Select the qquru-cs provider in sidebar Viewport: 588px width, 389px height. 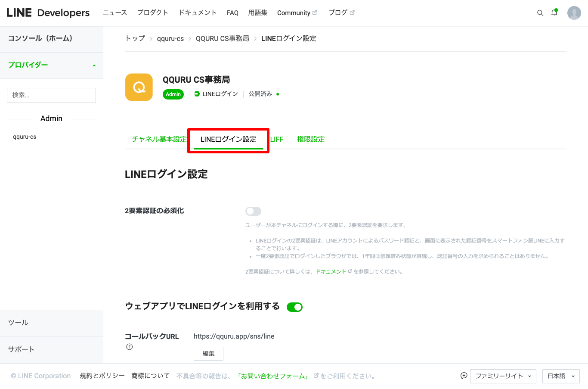(25, 137)
